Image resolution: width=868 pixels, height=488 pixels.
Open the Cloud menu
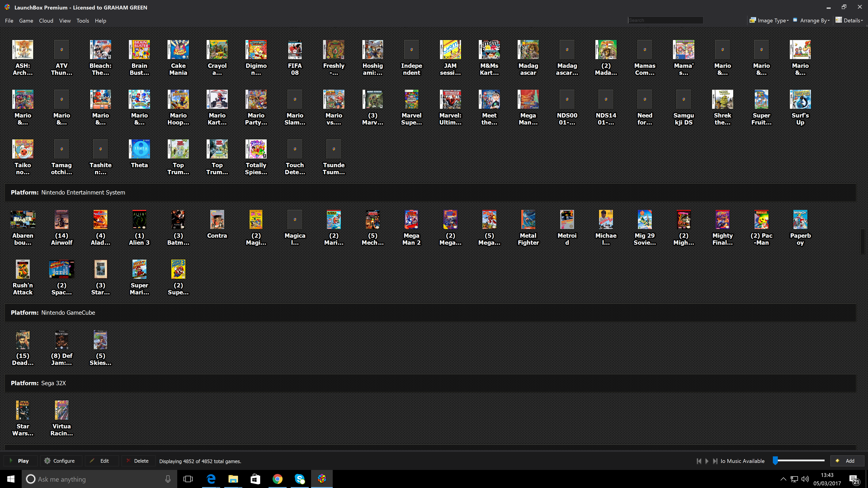tap(46, 21)
